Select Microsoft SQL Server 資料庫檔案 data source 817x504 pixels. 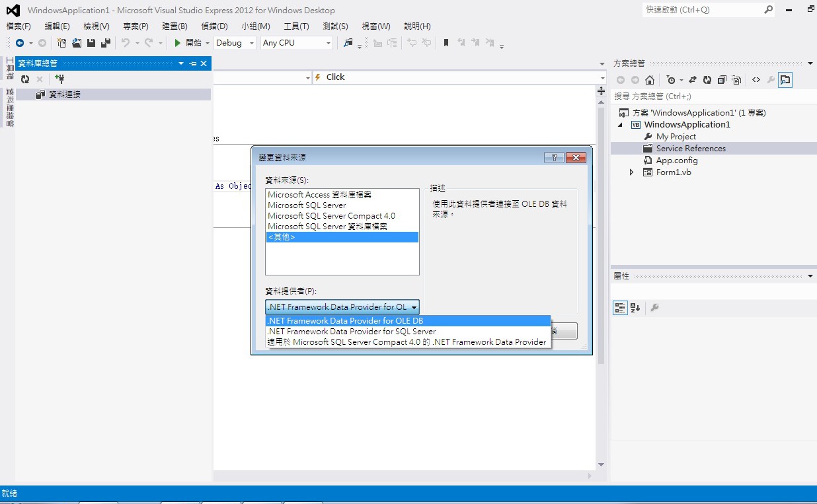[342, 227]
